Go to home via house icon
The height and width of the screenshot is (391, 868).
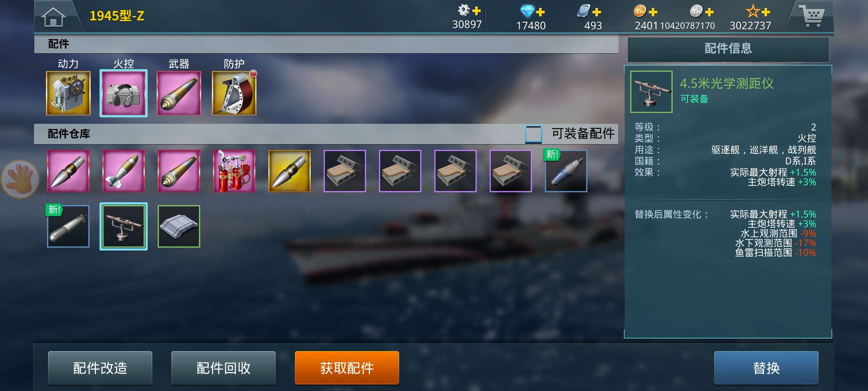click(54, 17)
